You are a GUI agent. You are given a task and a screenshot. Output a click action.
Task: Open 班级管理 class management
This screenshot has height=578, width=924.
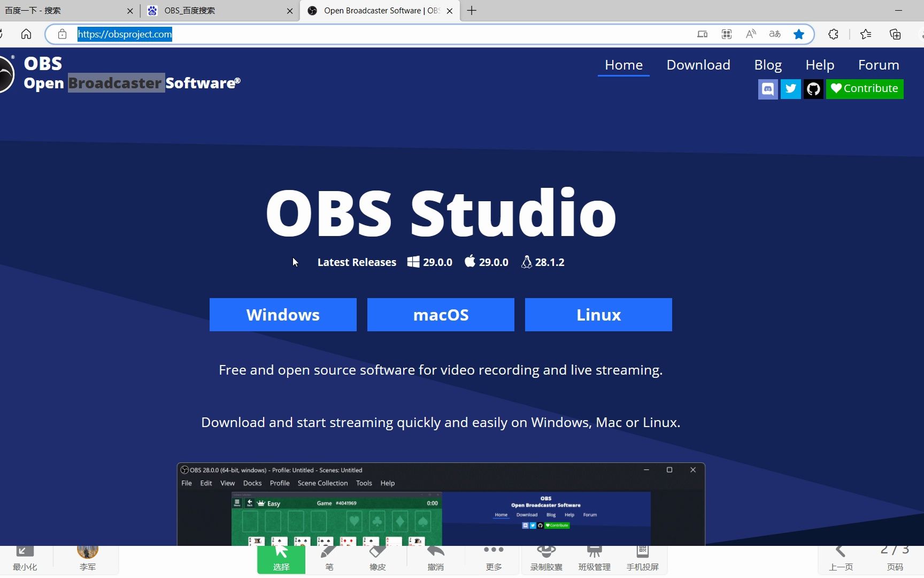[x=594, y=559]
